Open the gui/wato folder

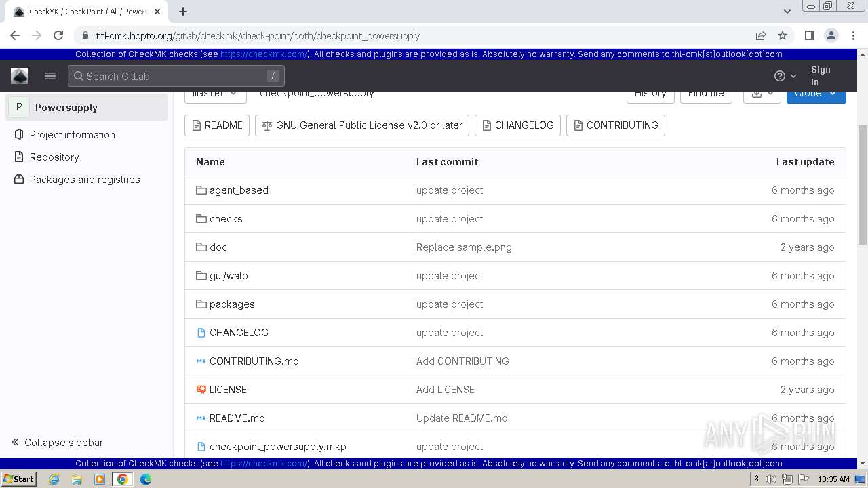229,275
